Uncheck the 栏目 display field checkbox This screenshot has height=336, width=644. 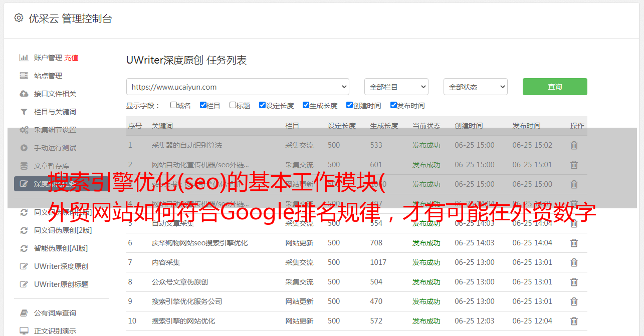tap(203, 105)
